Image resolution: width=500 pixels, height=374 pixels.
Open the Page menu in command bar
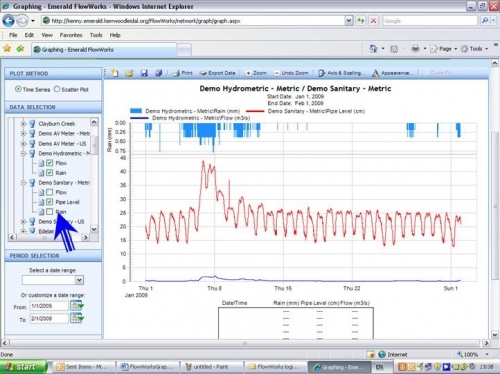click(x=443, y=49)
